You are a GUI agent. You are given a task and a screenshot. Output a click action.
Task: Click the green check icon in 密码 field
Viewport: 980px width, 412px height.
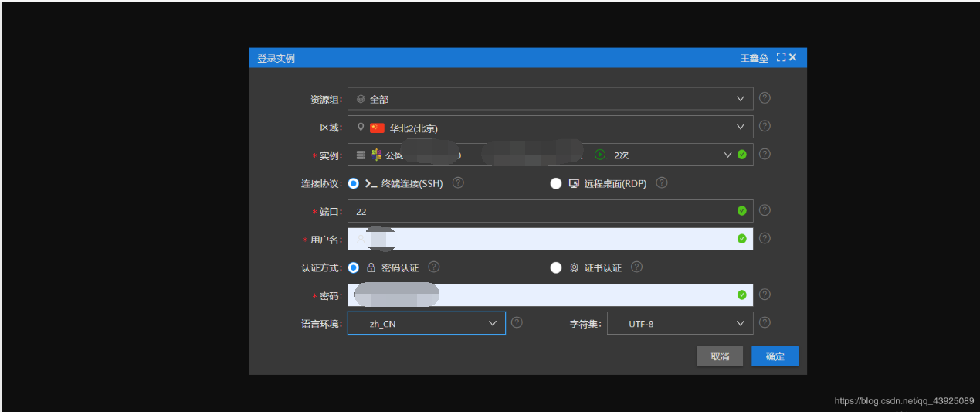click(x=742, y=295)
